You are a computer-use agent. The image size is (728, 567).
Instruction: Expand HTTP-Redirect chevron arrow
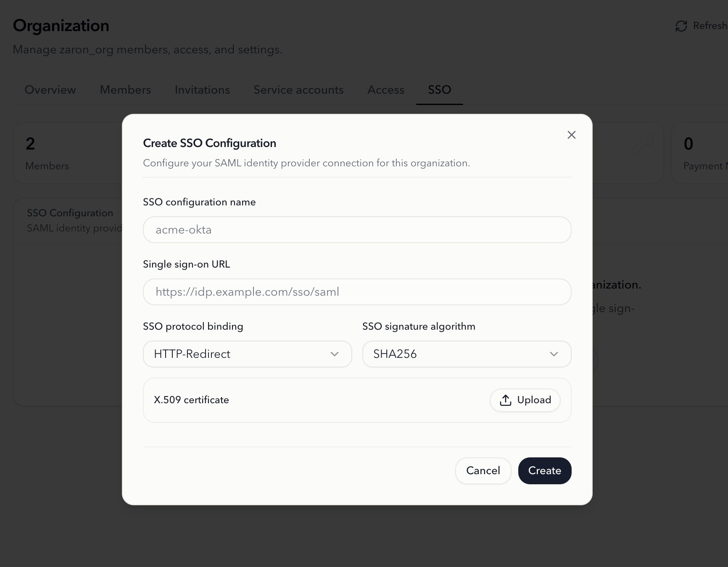[335, 354]
